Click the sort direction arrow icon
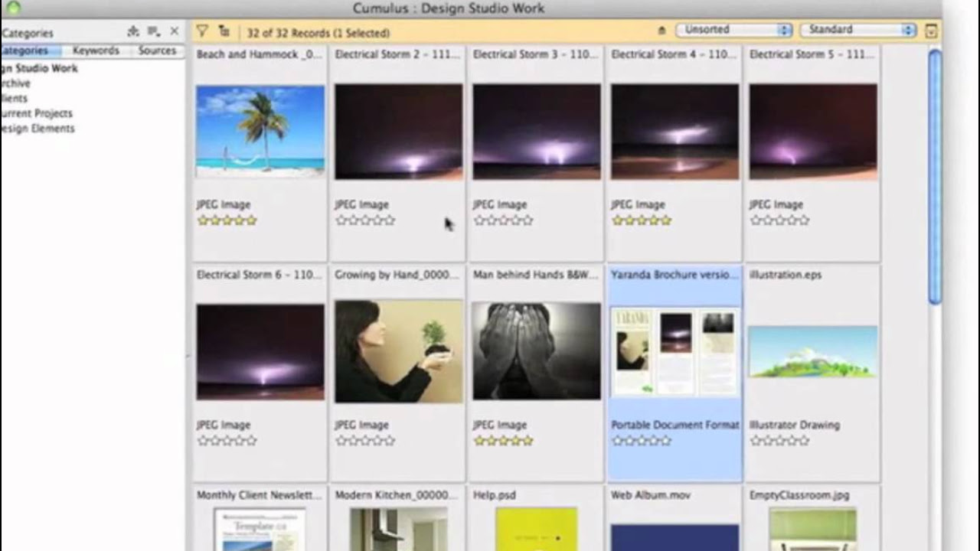 tap(661, 31)
